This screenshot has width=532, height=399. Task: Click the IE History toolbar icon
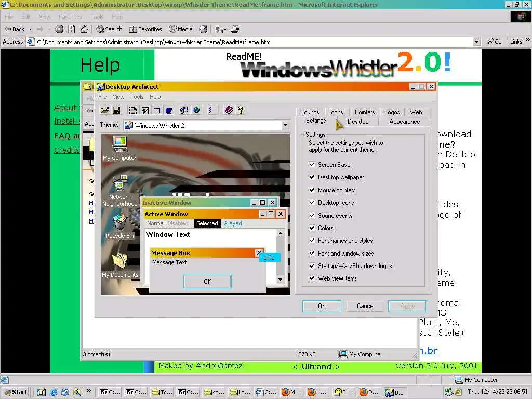click(x=203, y=29)
